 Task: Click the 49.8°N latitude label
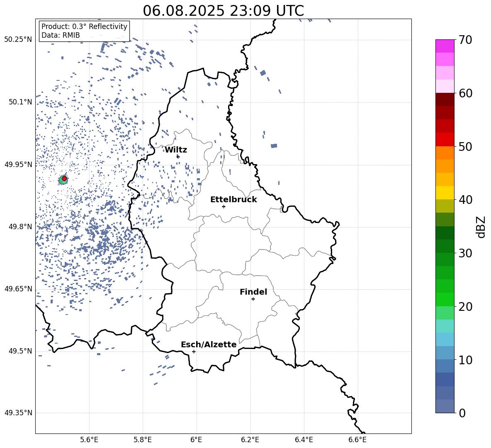pyautogui.click(x=20, y=227)
